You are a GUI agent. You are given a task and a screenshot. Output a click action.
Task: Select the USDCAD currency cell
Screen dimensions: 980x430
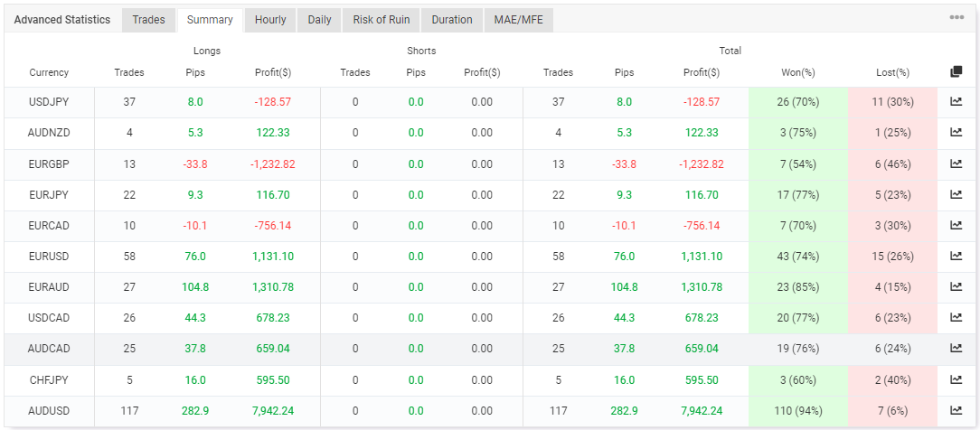point(49,318)
